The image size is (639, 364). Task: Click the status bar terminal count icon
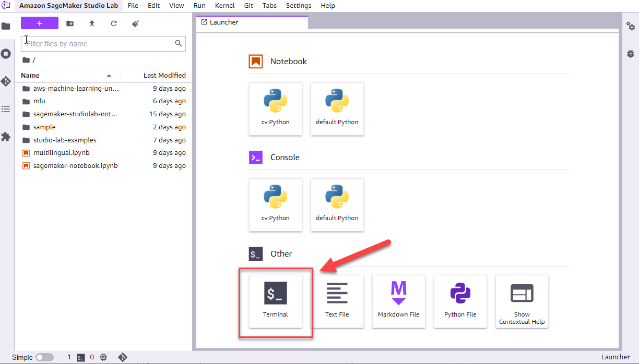point(81,358)
